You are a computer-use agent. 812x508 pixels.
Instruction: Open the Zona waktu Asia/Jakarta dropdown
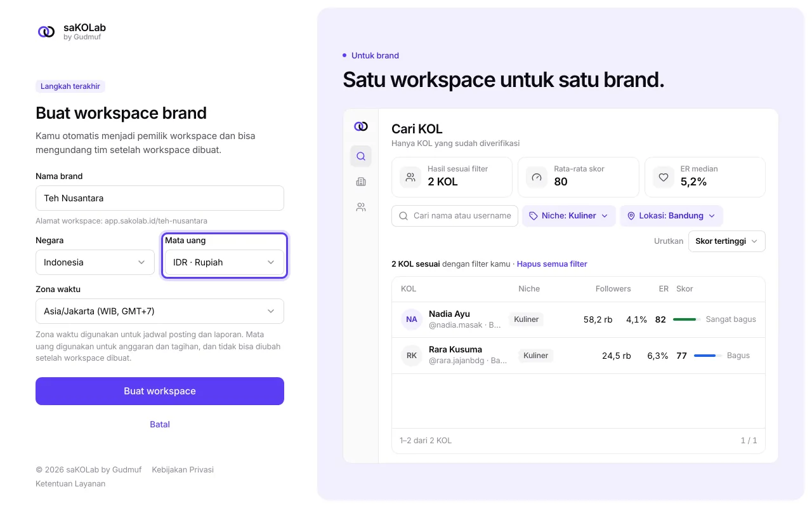160,311
